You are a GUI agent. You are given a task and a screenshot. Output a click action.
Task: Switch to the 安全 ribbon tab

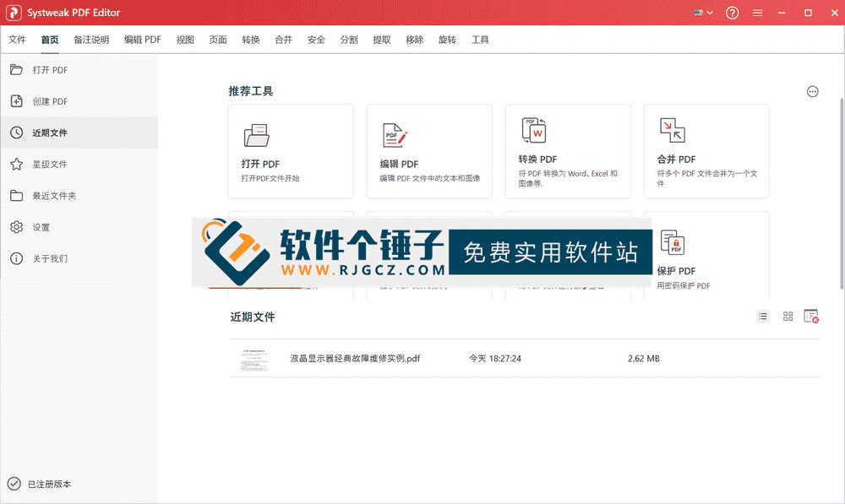(316, 39)
